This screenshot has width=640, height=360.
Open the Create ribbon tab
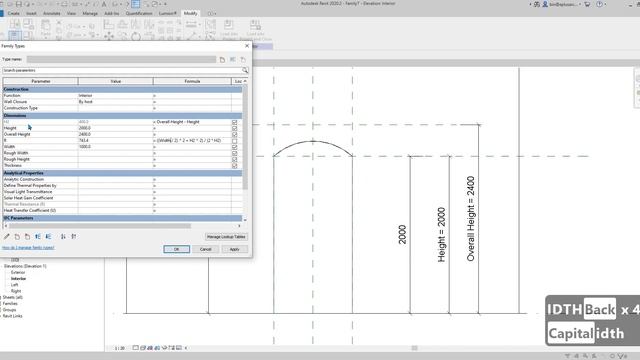13,13
